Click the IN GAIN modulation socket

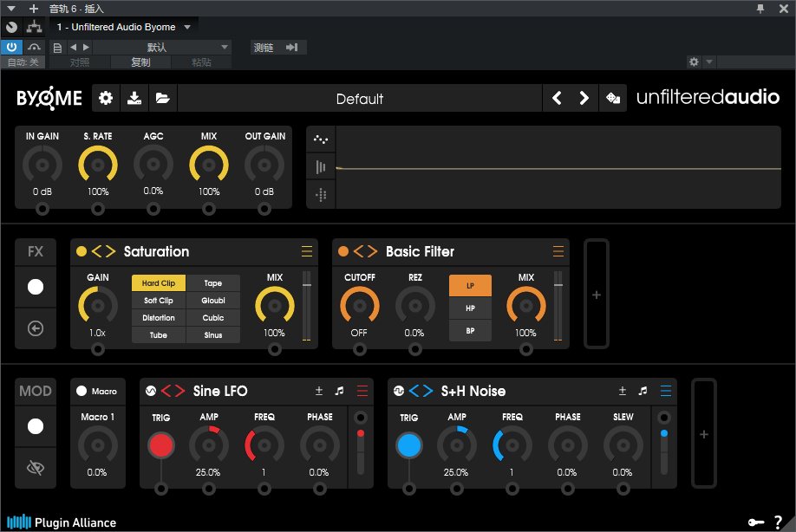pos(42,209)
